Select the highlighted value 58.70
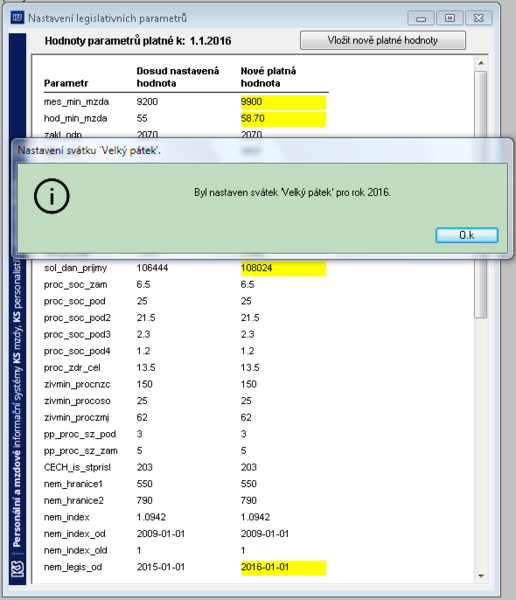This screenshot has width=516, height=600. (x=283, y=119)
